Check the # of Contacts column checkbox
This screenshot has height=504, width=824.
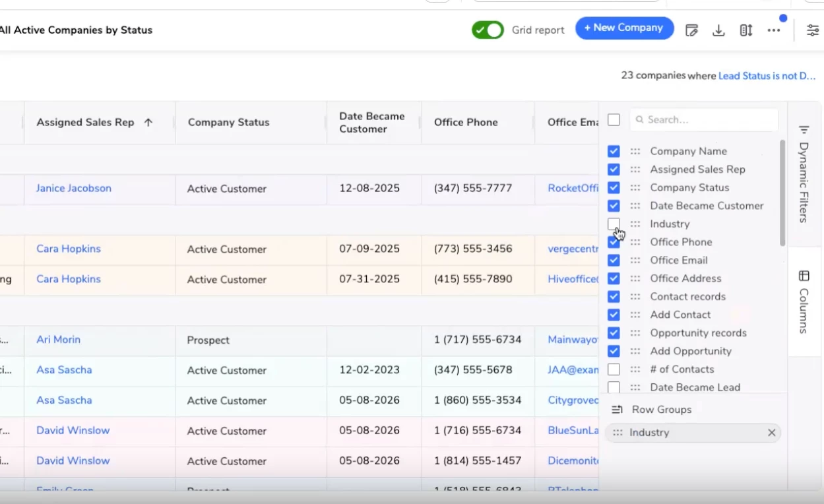coord(614,369)
